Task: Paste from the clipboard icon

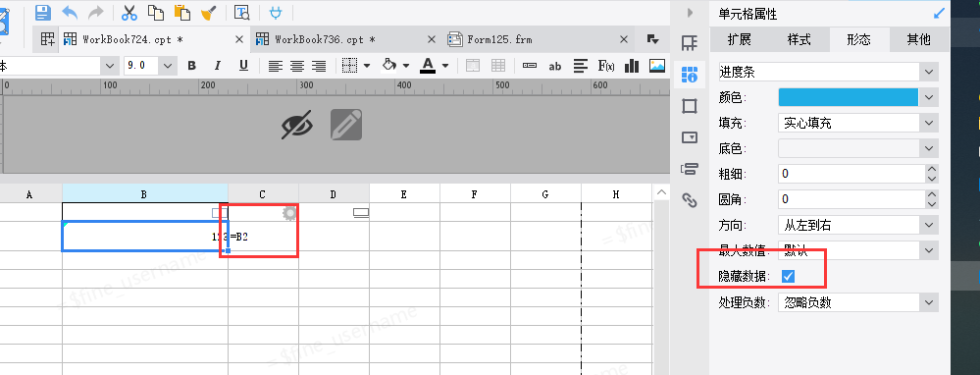Action: coord(181,12)
